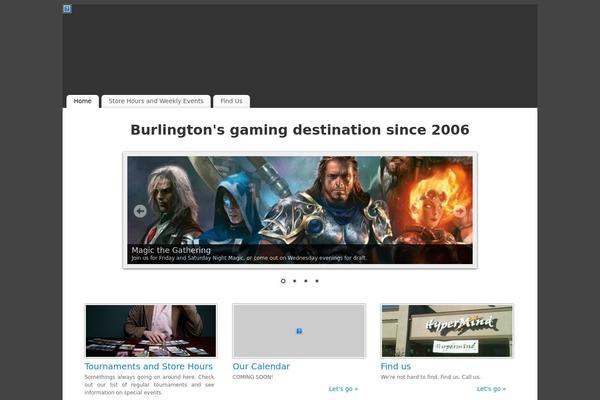Click the Join us for Friday slide description
Viewport: 600px width, 400px height.
(x=249, y=258)
